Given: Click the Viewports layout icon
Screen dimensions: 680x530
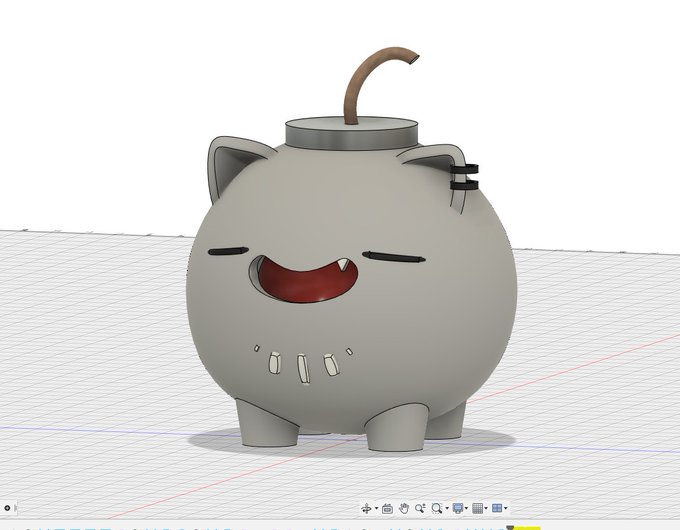Looking at the screenshot, I should 497,508.
